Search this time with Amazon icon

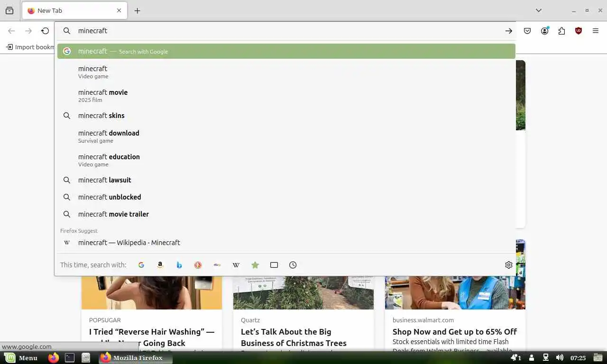(x=160, y=265)
